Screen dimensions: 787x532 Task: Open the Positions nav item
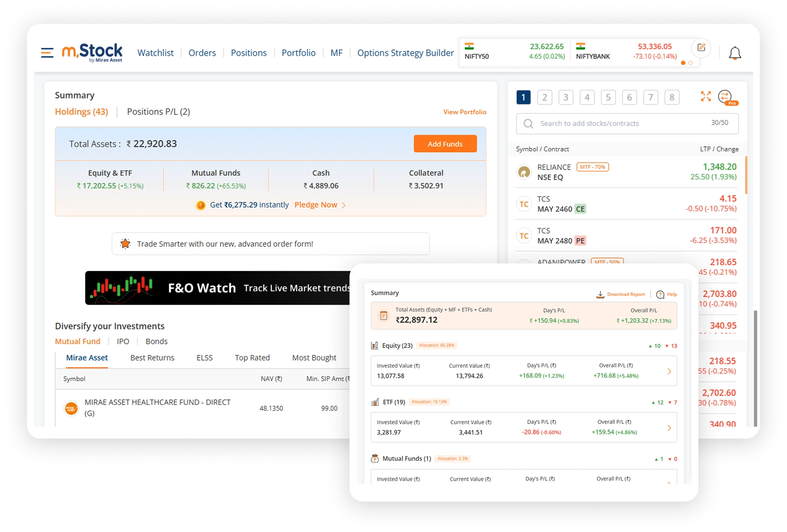coord(249,53)
